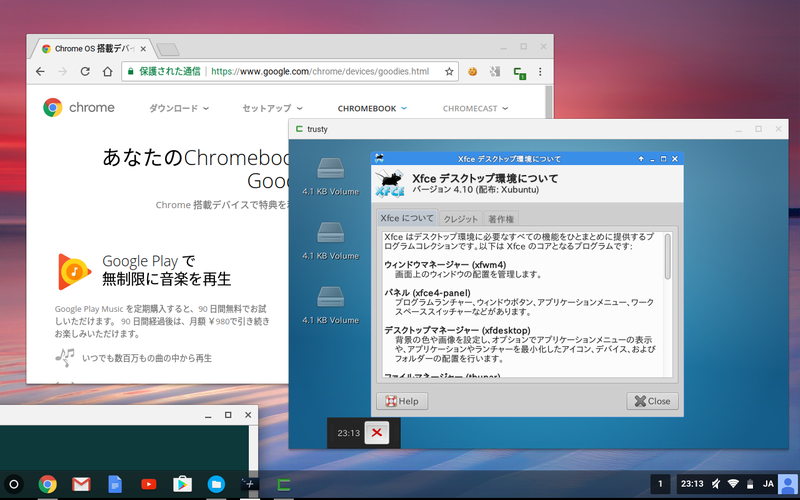Click the Close button in Xfce dialog
This screenshot has width=800, height=500.
pos(653,401)
